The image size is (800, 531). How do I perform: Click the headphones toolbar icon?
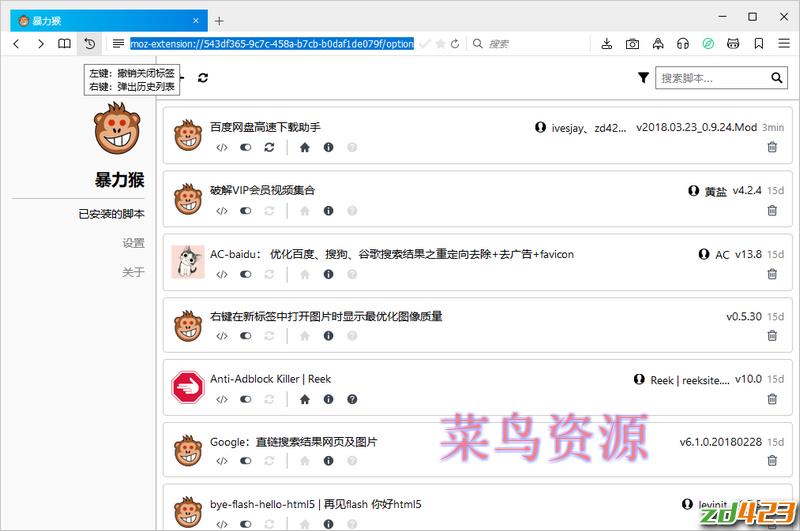click(x=683, y=44)
